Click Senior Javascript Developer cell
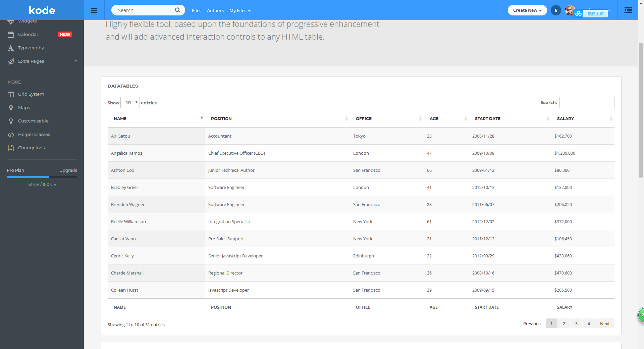 click(x=277, y=256)
